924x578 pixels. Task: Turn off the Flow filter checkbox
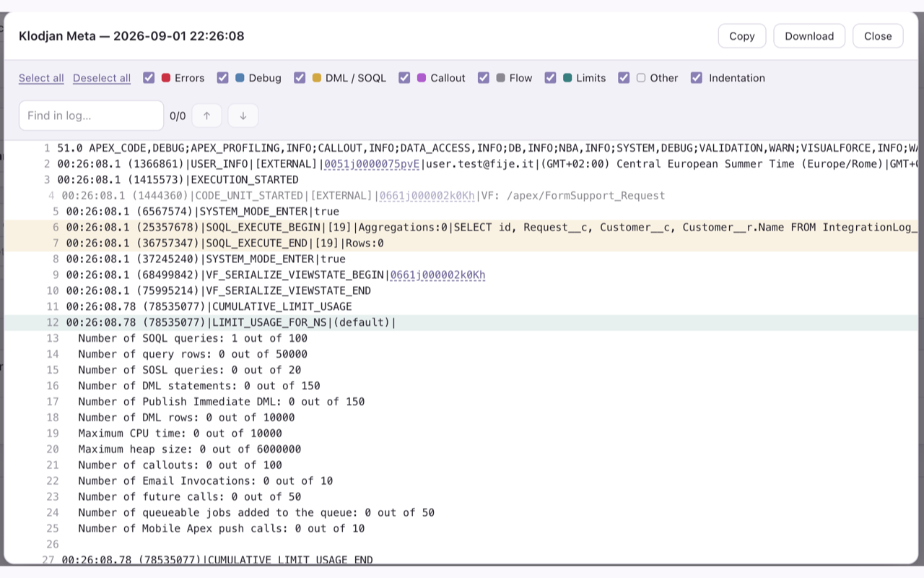[484, 78]
